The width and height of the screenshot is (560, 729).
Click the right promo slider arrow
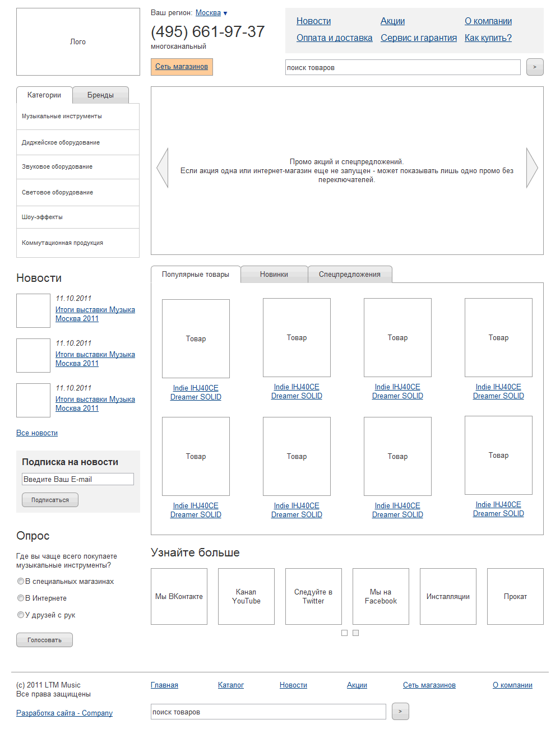[532, 168]
